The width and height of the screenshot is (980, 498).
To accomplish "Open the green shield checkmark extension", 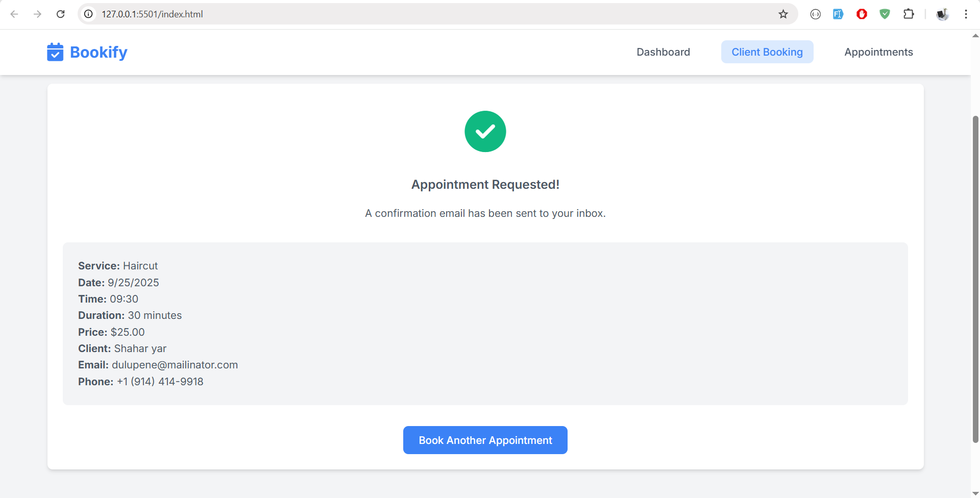I will tap(885, 14).
